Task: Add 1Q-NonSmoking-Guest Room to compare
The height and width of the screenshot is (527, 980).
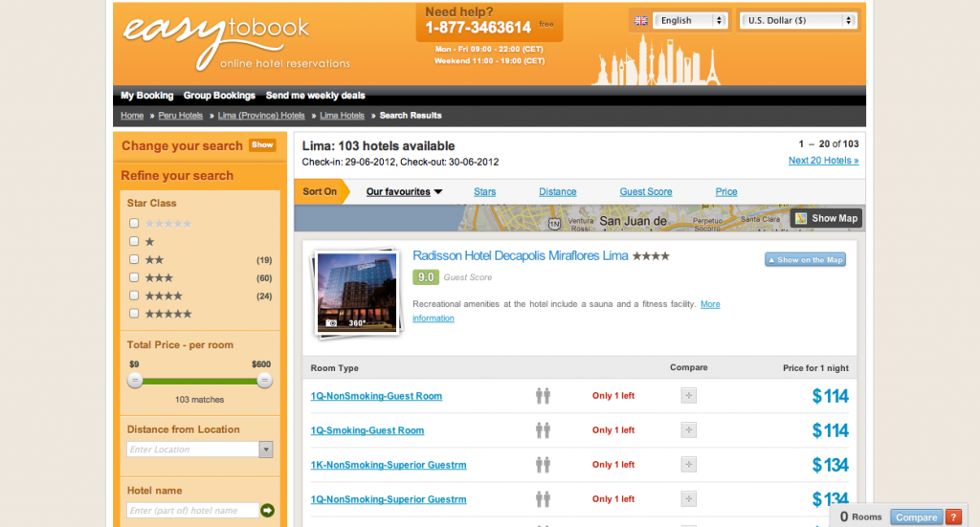Action: pyautogui.click(x=689, y=396)
